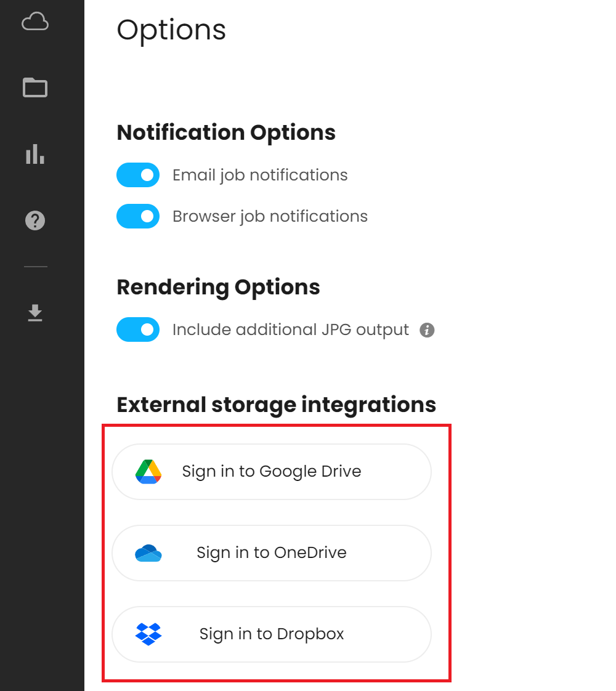Click the Google Drive logo icon

coord(148,472)
